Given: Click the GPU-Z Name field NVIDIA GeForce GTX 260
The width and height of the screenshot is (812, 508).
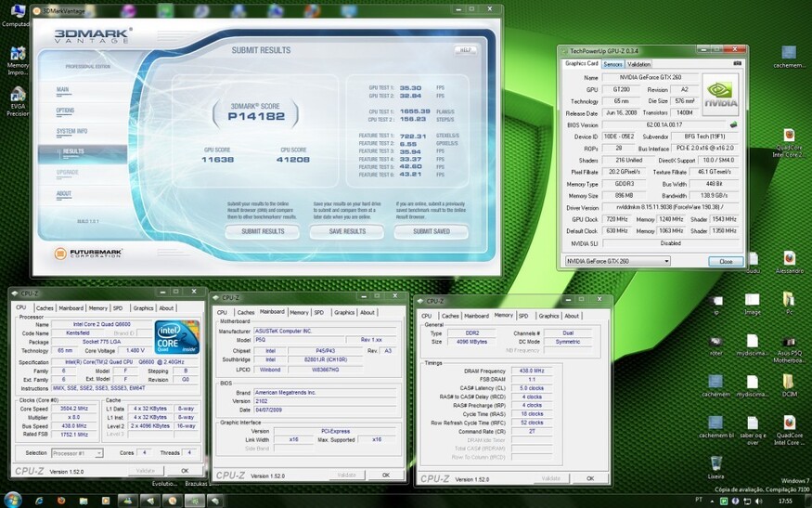Looking at the screenshot, I should [651, 77].
